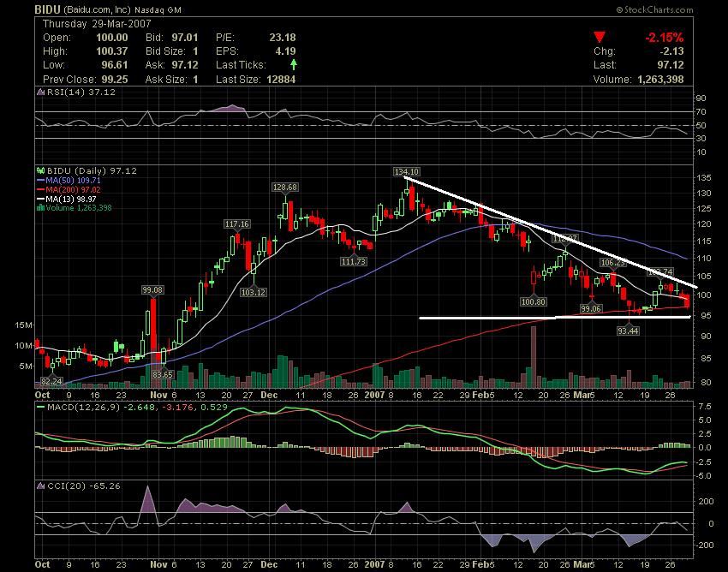
Task: Click the red MA(200) line color swatch
Action: click(40, 190)
